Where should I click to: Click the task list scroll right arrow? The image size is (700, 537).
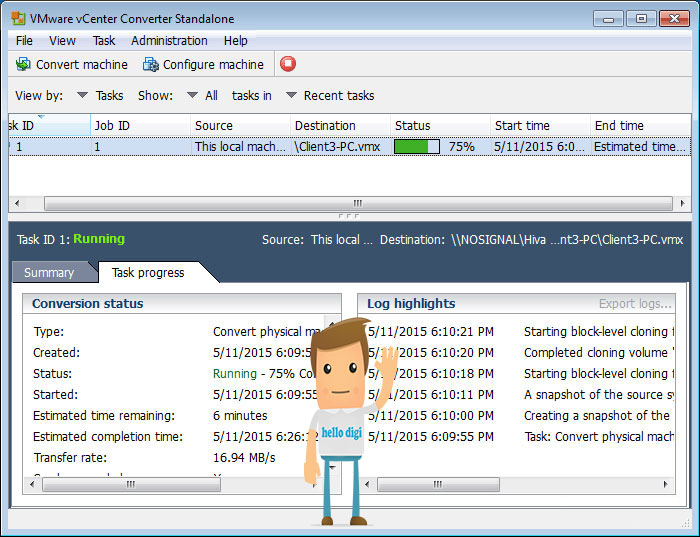(x=682, y=204)
